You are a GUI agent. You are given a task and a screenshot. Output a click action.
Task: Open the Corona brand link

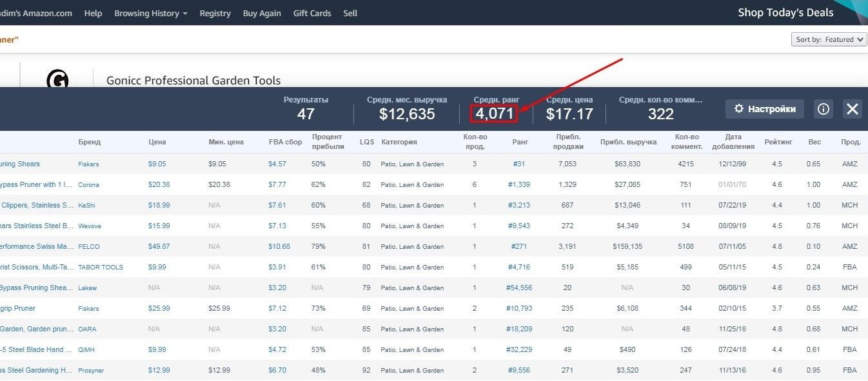88,185
